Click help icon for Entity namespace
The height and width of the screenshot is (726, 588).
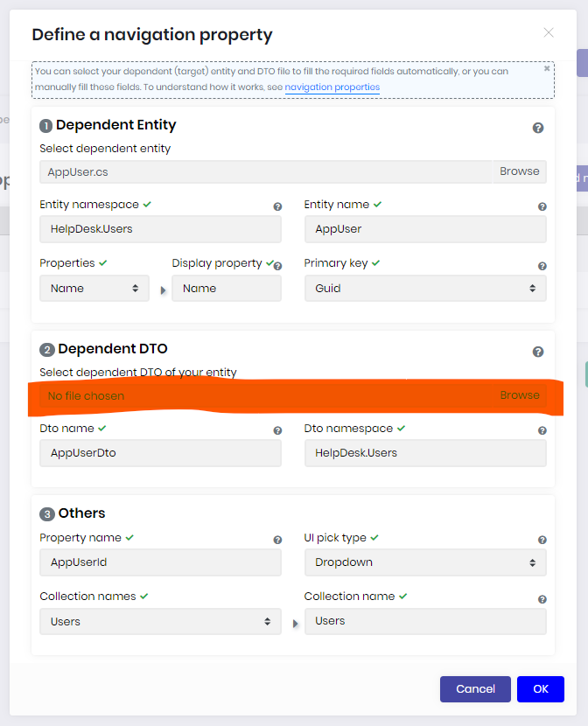point(277,207)
